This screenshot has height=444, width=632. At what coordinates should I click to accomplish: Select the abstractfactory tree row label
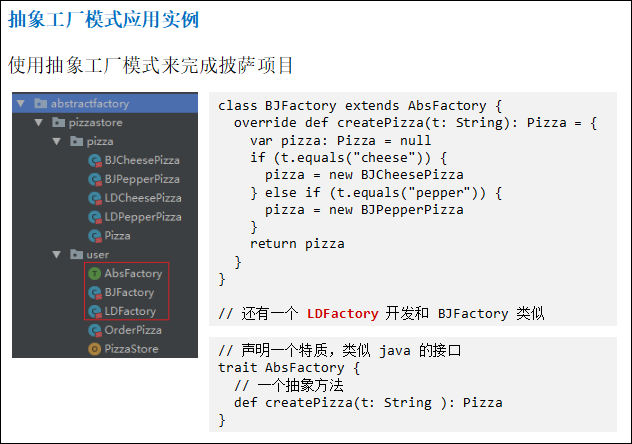(x=90, y=104)
